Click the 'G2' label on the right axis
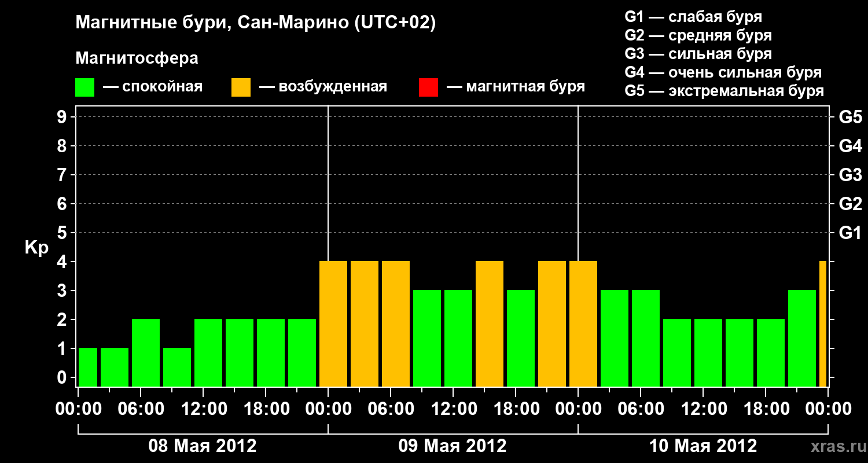 pos(851,204)
